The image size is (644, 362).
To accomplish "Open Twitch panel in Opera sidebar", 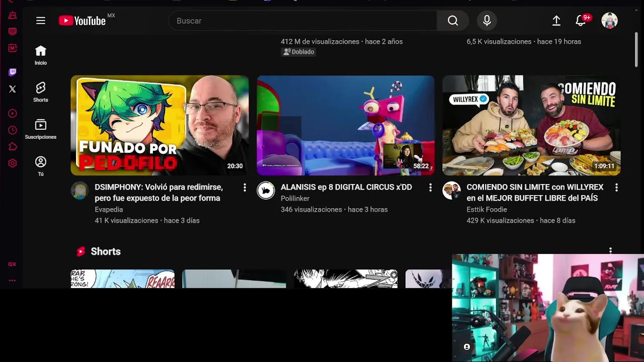I will point(13,72).
